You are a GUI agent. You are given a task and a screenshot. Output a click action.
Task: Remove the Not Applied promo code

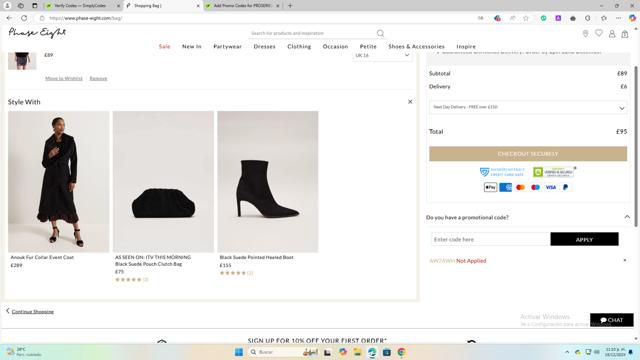tap(624, 260)
